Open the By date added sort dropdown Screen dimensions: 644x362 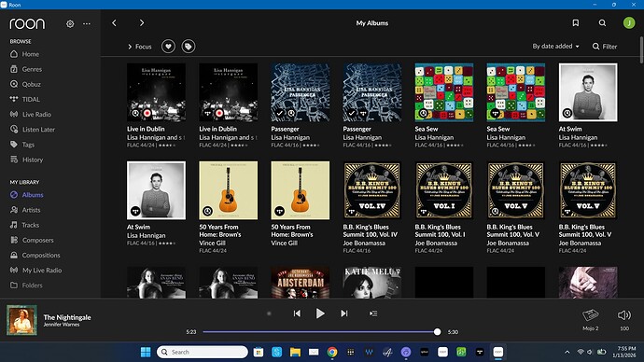coord(555,46)
